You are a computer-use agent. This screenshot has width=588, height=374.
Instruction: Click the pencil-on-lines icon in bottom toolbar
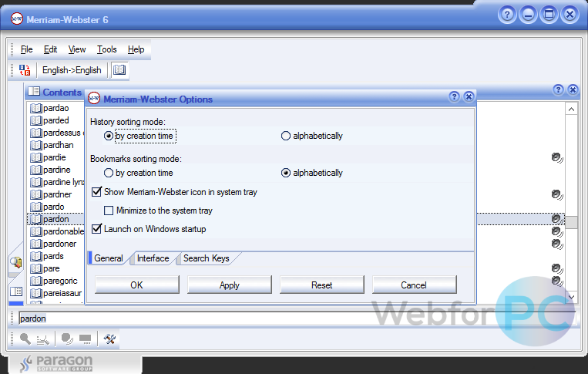(43, 339)
